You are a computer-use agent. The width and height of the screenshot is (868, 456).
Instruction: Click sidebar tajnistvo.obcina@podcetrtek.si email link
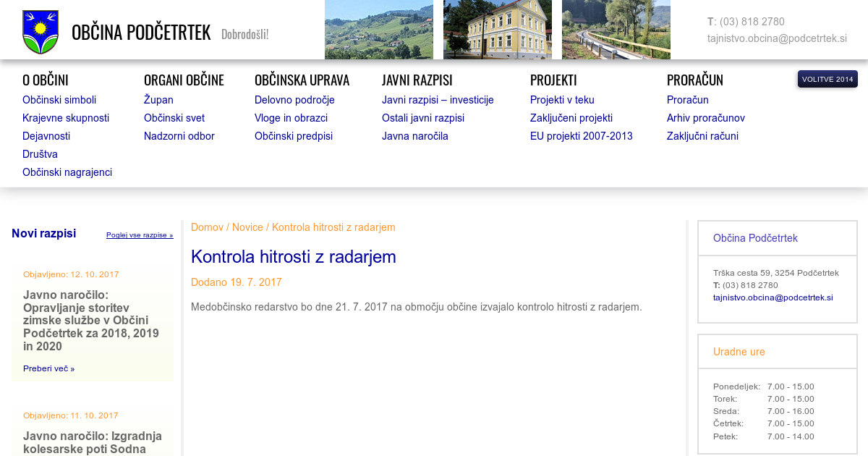pos(773,297)
